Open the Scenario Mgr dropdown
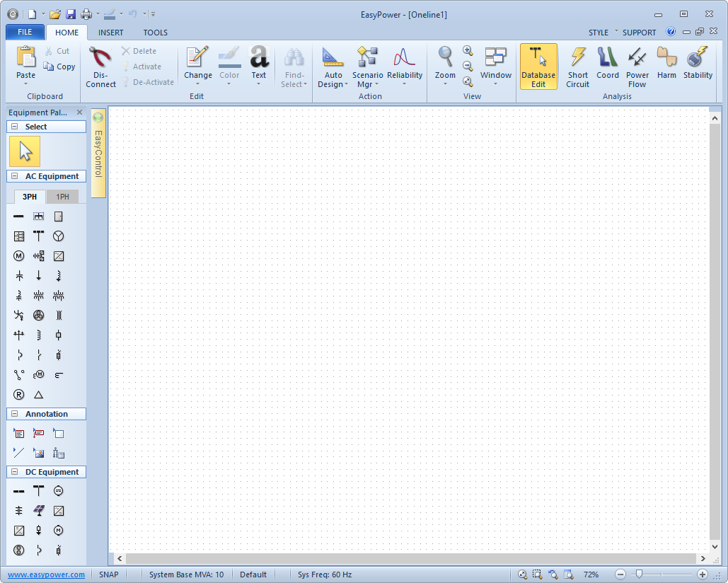The height and width of the screenshot is (583, 728). 367,80
